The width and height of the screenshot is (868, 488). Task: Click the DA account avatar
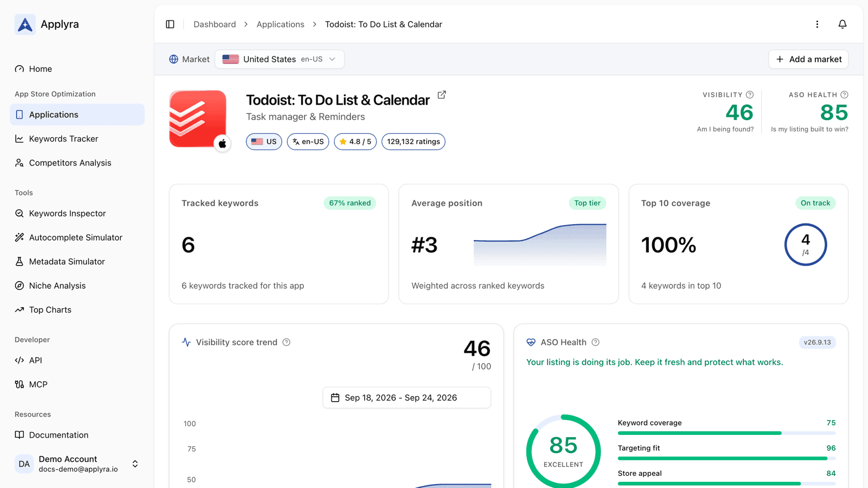click(x=24, y=464)
